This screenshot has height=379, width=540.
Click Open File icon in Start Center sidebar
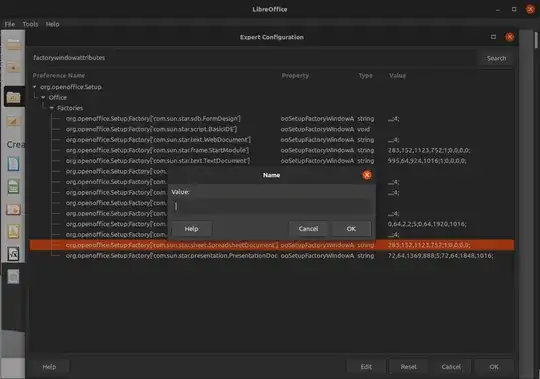(13, 44)
